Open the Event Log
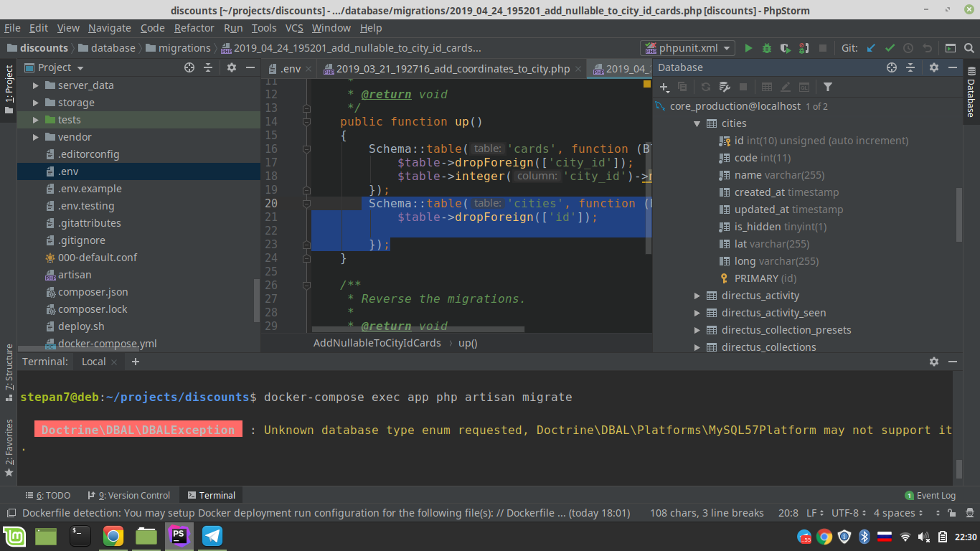The width and height of the screenshot is (980, 551). 930,495
